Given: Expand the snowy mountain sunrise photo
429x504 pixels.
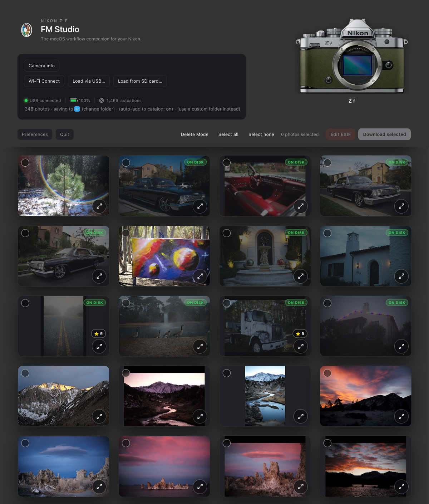Looking at the screenshot, I should click(x=99, y=416).
